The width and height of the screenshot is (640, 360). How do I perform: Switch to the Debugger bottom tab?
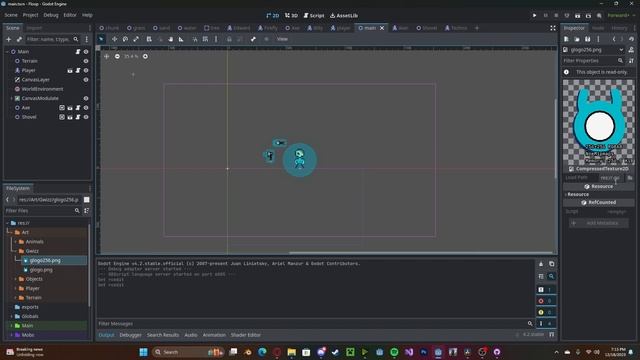click(131, 335)
